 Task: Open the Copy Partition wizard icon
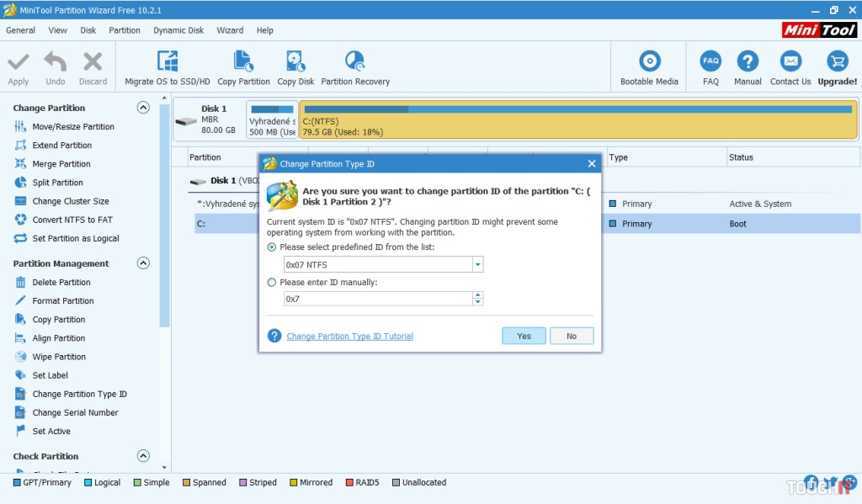click(243, 62)
